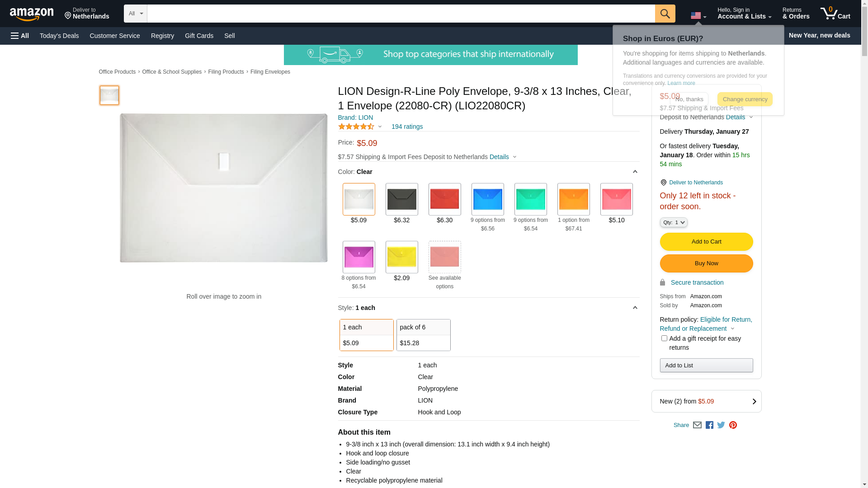This screenshot has width=868, height=488.
Task: Share via Pinterest icon
Action: point(733,425)
